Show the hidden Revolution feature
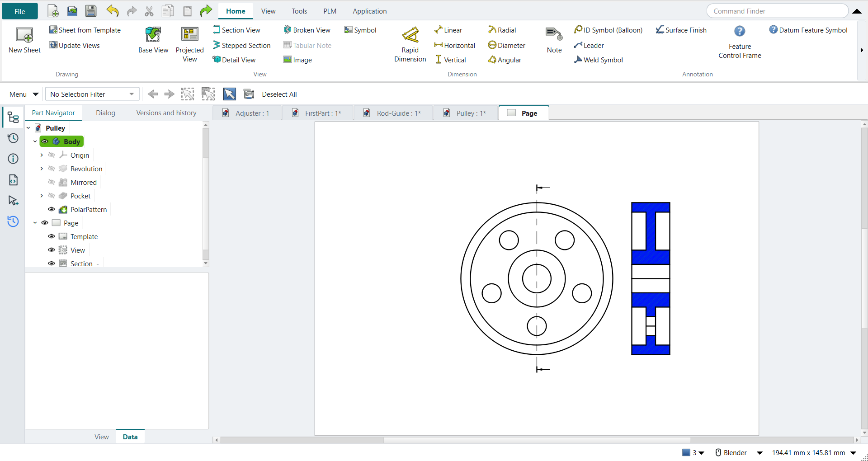868x461 pixels. click(x=52, y=169)
